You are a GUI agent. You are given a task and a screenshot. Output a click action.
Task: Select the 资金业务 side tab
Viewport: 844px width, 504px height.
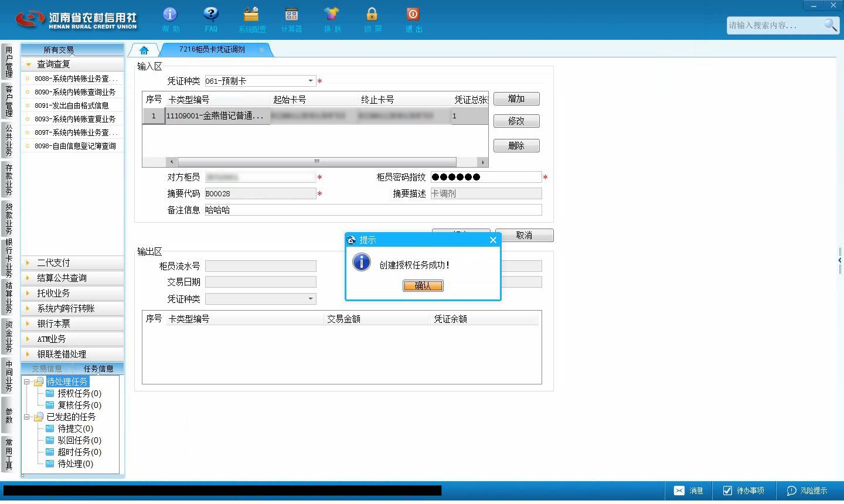(9, 336)
